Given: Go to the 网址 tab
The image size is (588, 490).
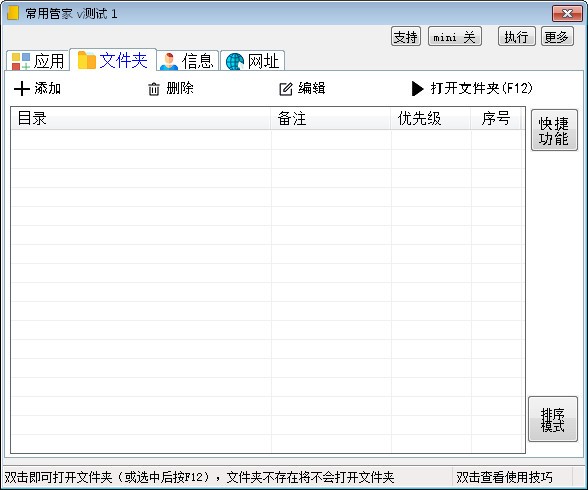Looking at the screenshot, I should (253, 61).
